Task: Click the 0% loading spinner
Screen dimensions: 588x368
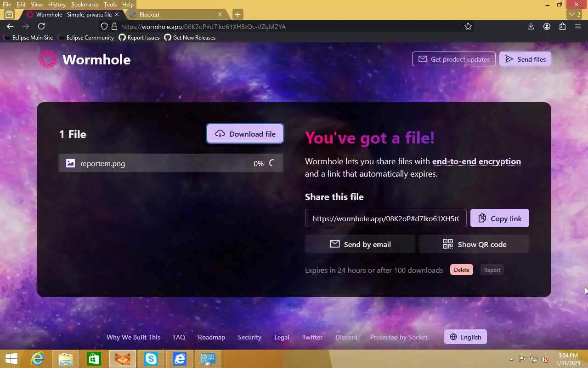Action: click(272, 163)
